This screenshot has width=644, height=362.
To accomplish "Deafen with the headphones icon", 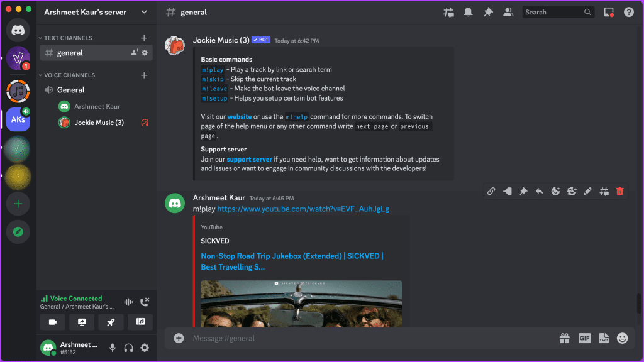I will coord(128,348).
